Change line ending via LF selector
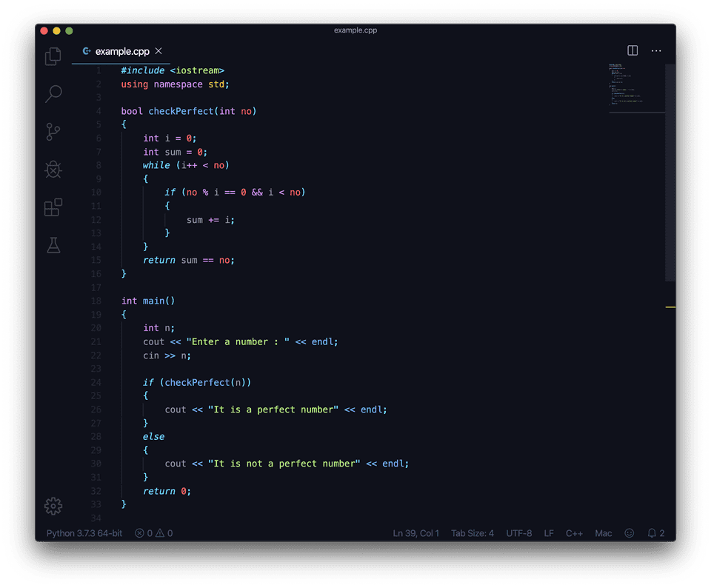The width and height of the screenshot is (711, 588). [549, 533]
